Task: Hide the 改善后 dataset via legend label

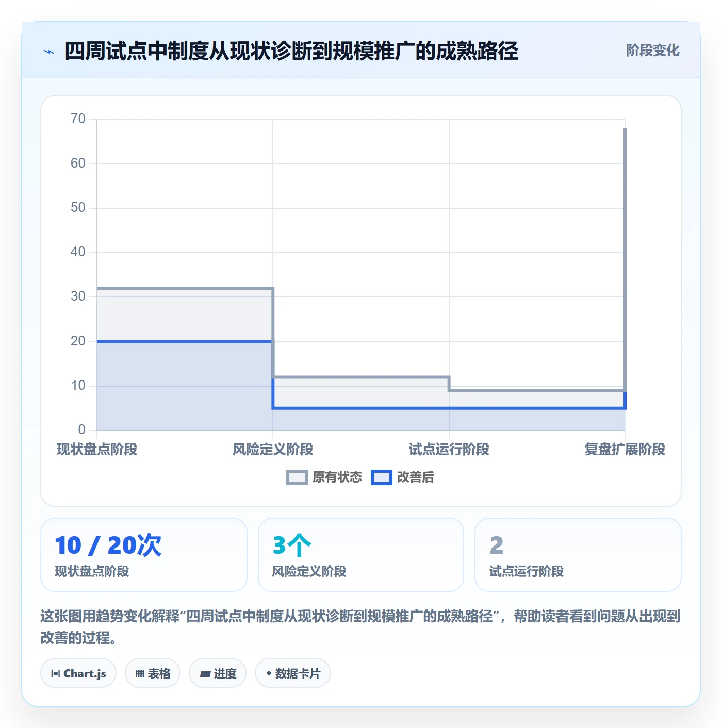Action: (415, 477)
